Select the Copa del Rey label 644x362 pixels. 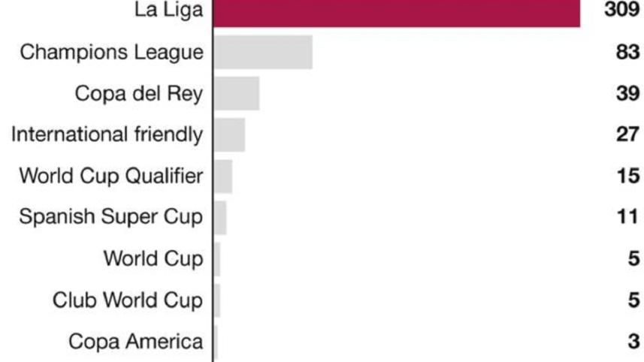139,94
